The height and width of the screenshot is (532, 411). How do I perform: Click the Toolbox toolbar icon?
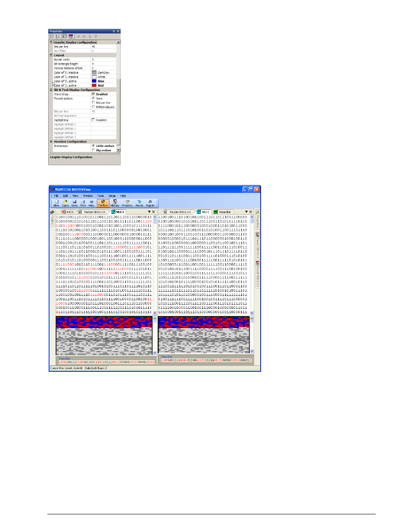pyautogui.click(x=103, y=203)
